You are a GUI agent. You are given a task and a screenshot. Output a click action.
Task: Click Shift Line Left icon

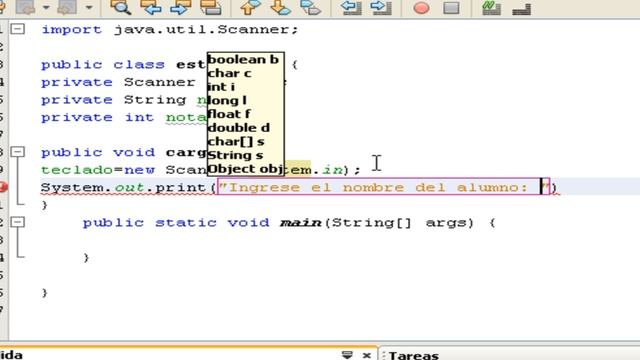pos(351,7)
